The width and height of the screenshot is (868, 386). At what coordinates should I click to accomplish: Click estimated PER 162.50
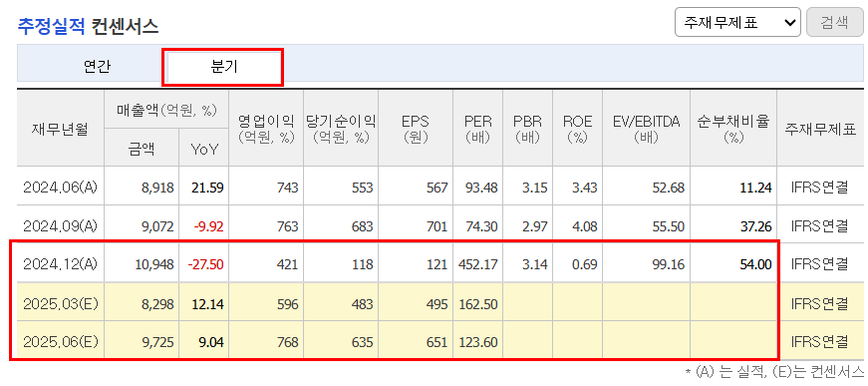478,304
